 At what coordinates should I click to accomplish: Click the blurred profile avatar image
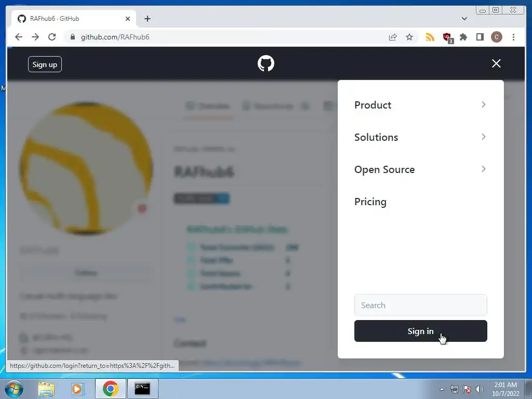tap(86, 168)
